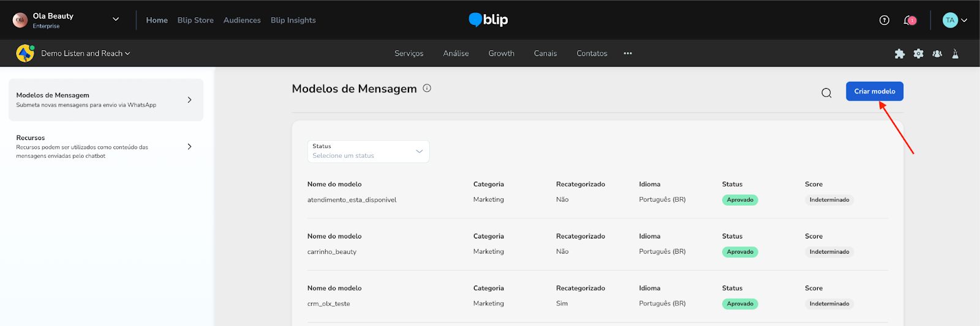Open the Blip Store menu item

click(195, 20)
